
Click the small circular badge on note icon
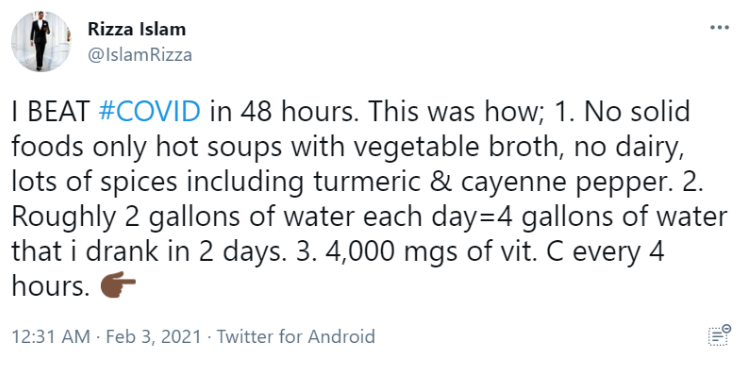click(727, 328)
